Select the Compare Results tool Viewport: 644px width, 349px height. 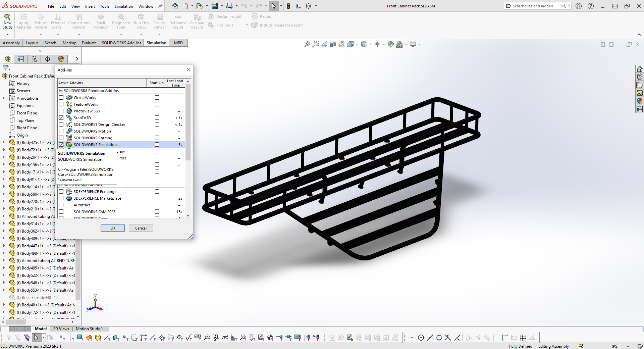click(x=197, y=21)
